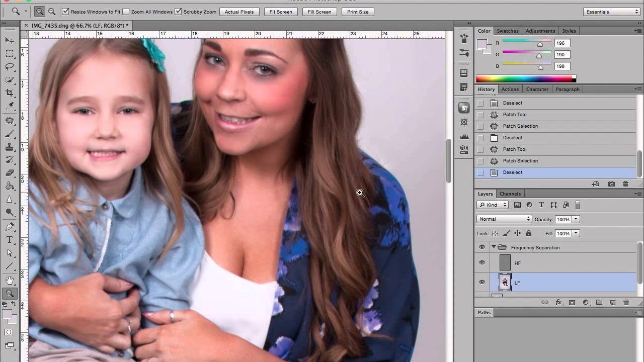Create new group folder icon in Layers
The width and height of the screenshot is (644, 362).
tap(599, 302)
